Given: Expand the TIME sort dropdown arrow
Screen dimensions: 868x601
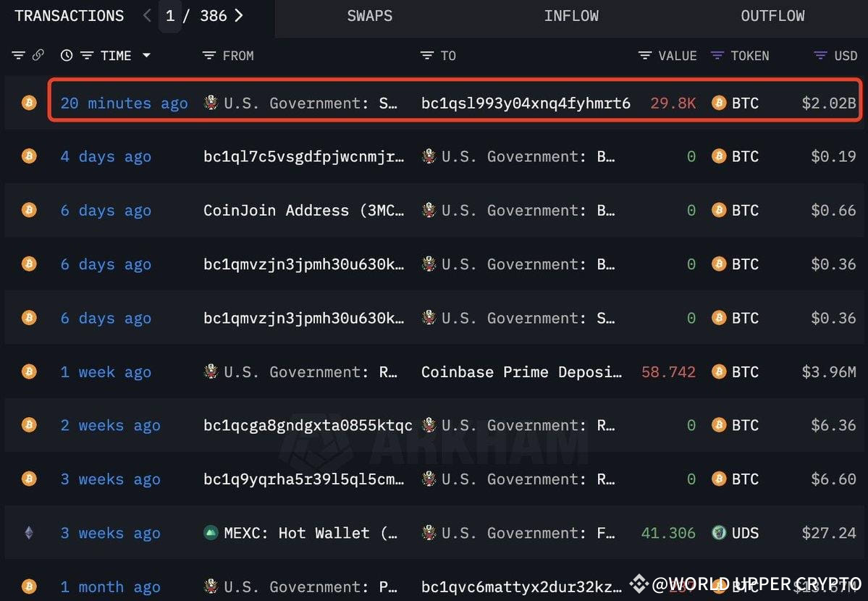Looking at the screenshot, I should coord(146,55).
